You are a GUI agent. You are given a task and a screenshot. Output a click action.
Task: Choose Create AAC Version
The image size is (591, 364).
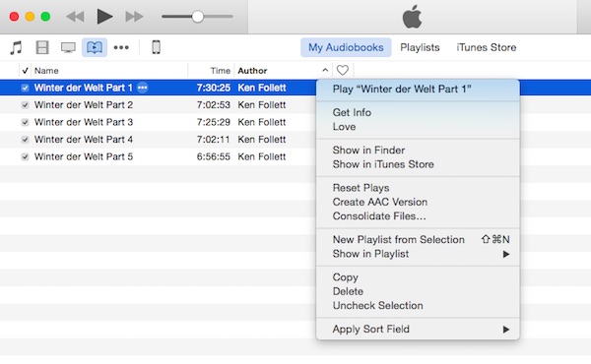click(x=418, y=202)
